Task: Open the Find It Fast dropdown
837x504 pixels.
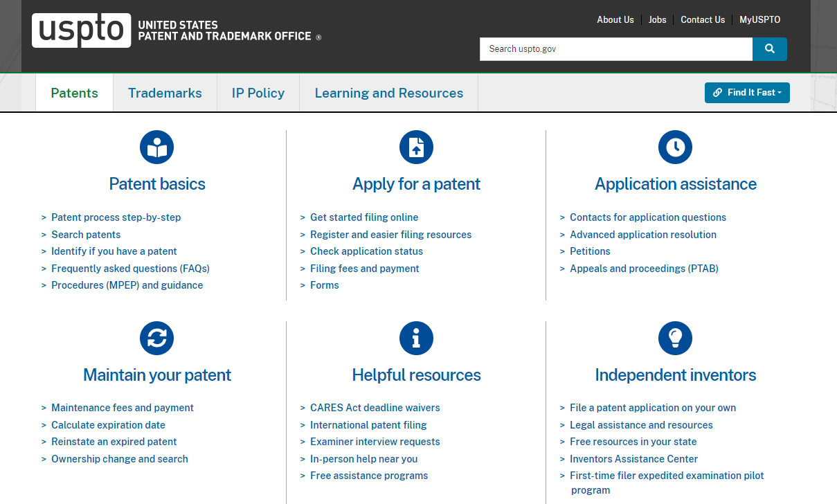Action: [x=747, y=93]
